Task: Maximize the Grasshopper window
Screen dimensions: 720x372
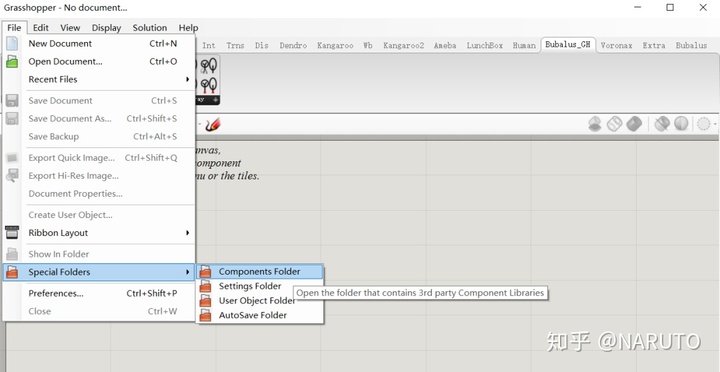Action: 670,8
